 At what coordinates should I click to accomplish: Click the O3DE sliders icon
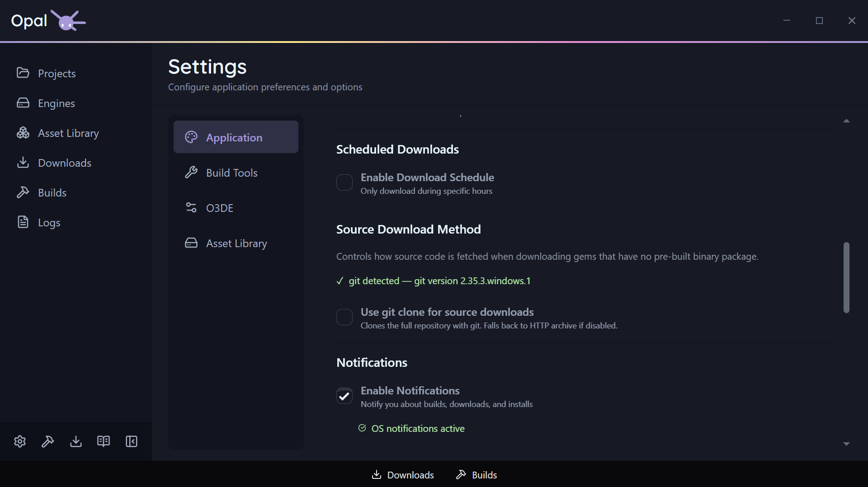[191, 207]
